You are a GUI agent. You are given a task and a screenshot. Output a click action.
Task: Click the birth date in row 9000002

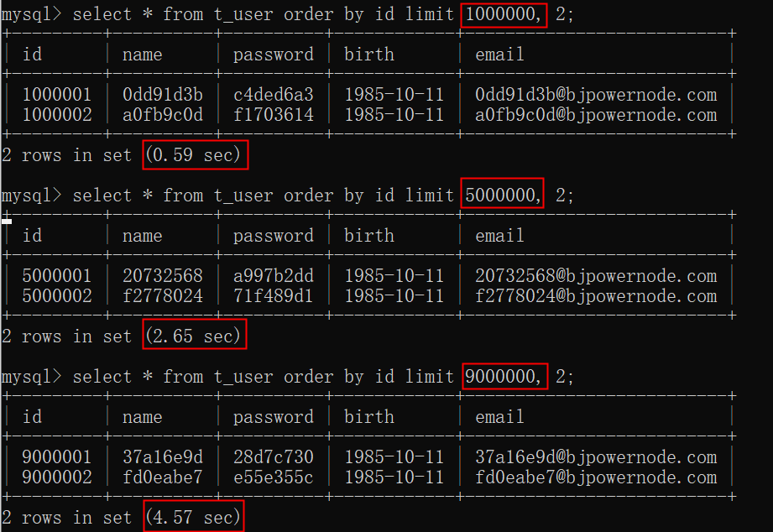[394, 477]
